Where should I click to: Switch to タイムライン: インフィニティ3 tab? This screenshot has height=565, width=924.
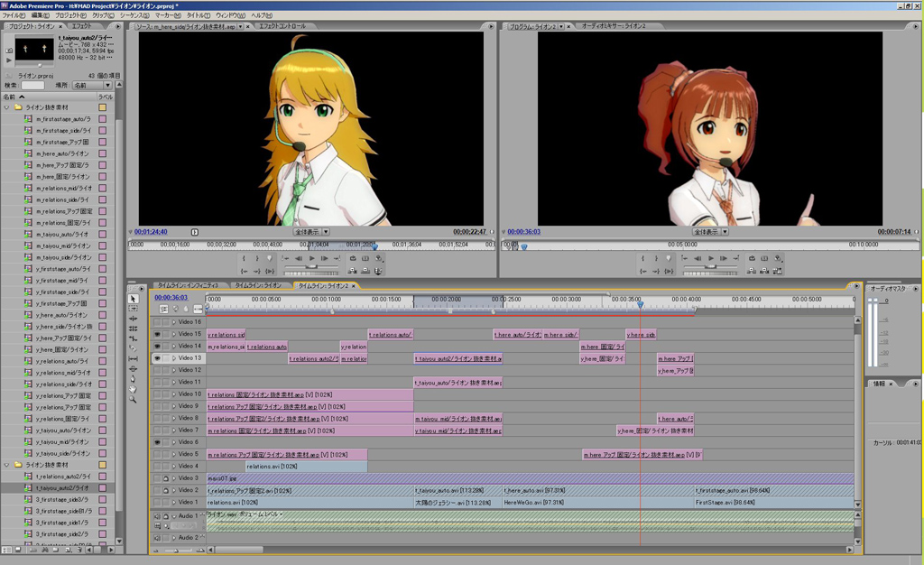[188, 286]
